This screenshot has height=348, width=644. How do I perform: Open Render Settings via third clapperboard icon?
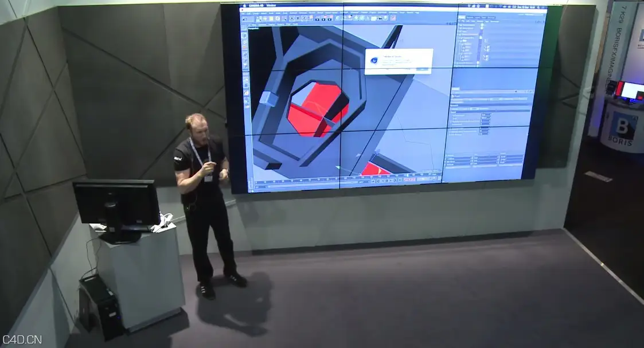330,18
